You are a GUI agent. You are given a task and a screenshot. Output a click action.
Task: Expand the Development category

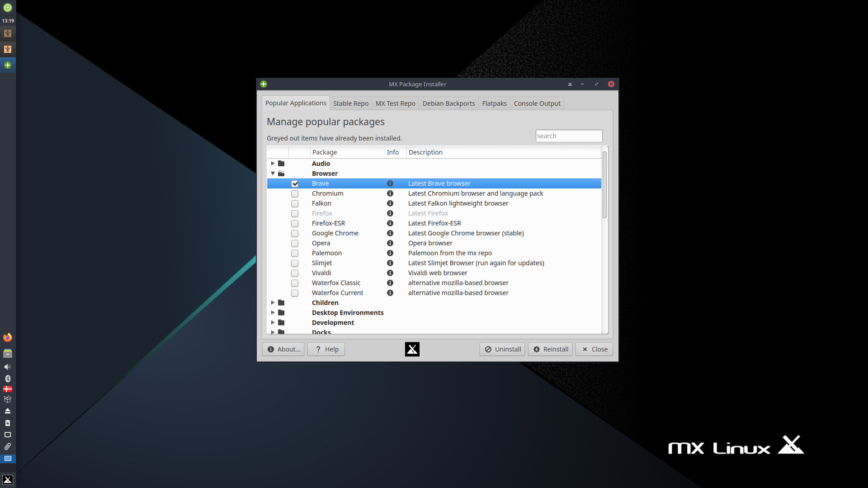273,322
